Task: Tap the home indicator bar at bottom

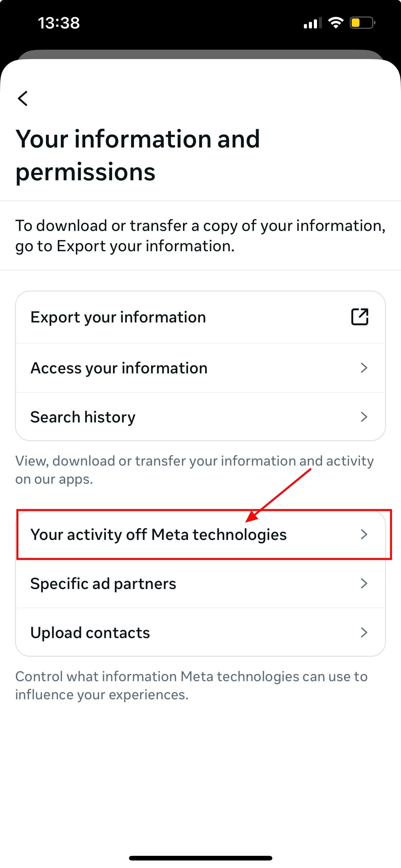Action: 200,858
